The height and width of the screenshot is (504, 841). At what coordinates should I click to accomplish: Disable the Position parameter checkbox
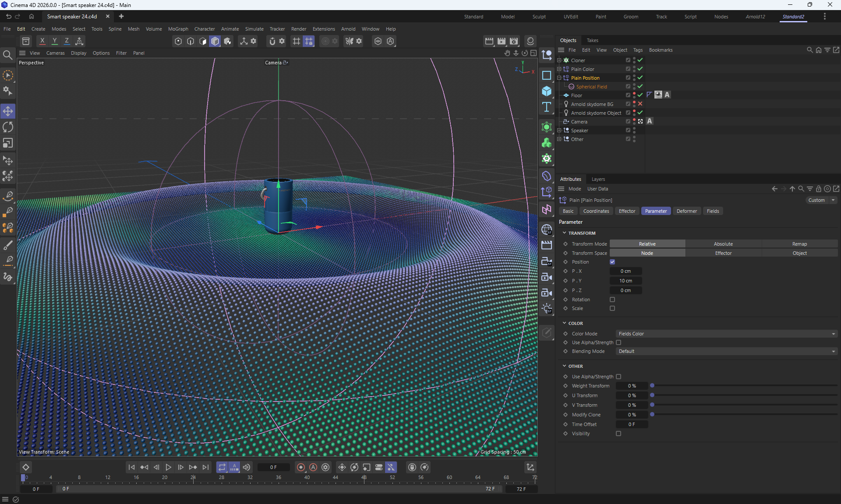[x=612, y=262]
